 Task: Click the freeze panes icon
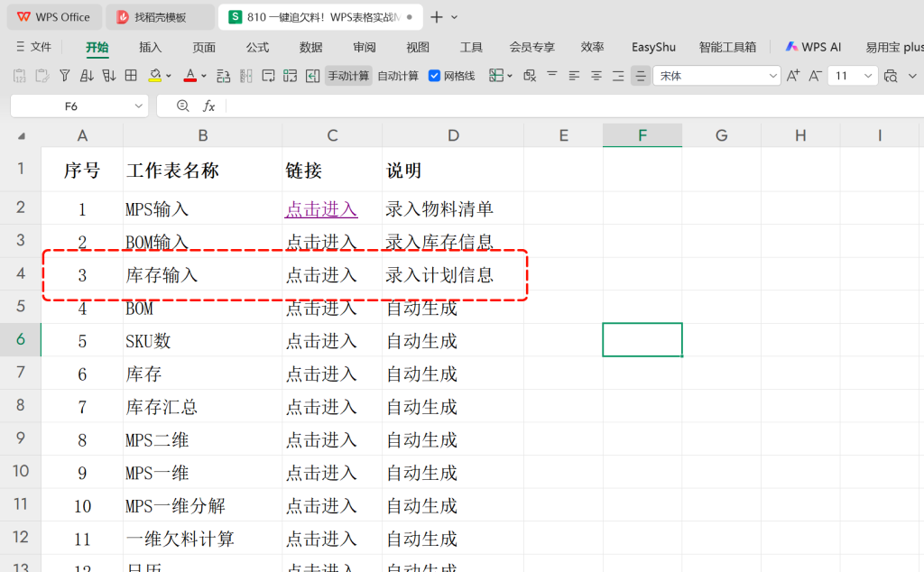(x=496, y=76)
